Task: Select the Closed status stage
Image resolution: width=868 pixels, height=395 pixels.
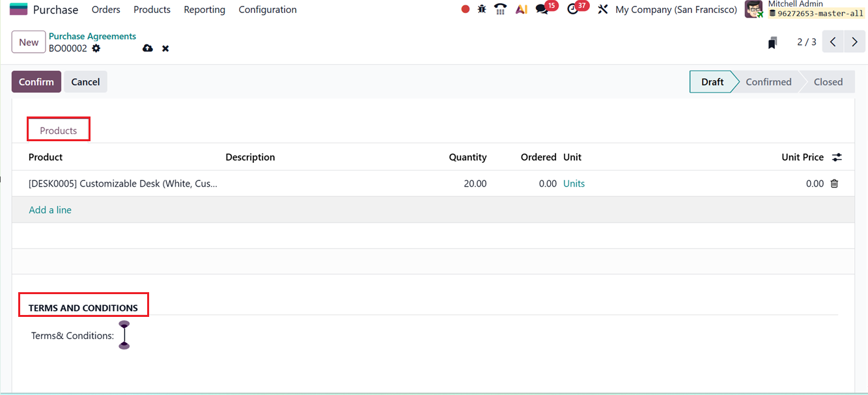Action: point(828,82)
